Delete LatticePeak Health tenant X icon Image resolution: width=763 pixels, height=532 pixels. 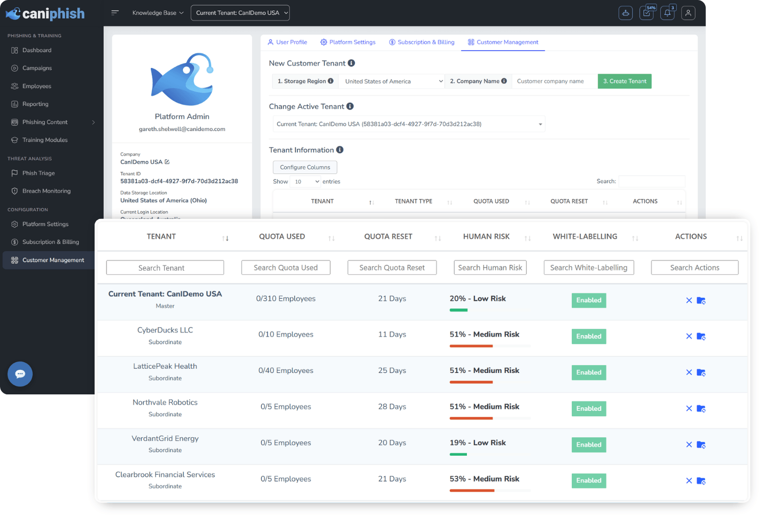coord(689,372)
